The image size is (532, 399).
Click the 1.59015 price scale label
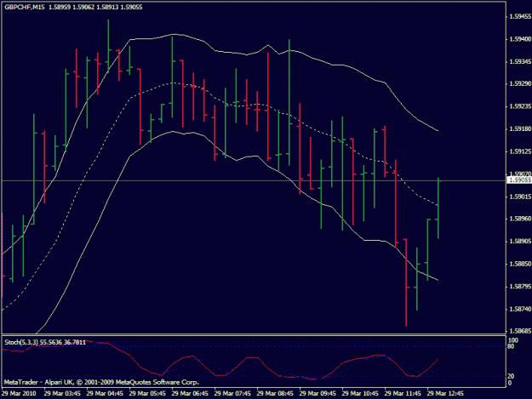tap(520, 197)
